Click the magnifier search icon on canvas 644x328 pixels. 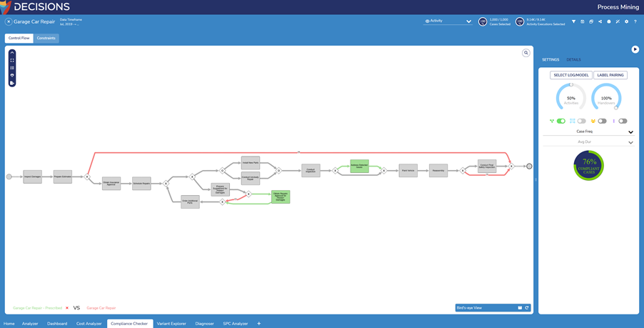(x=526, y=53)
